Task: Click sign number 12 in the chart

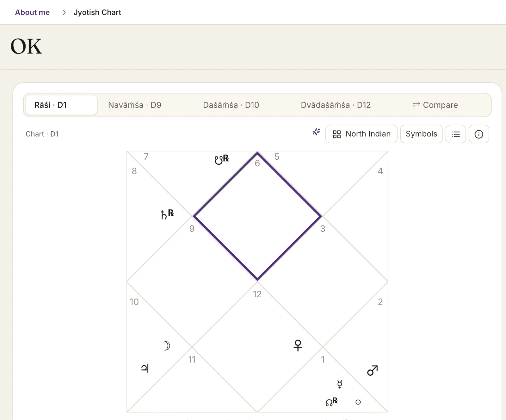Action: tap(257, 294)
